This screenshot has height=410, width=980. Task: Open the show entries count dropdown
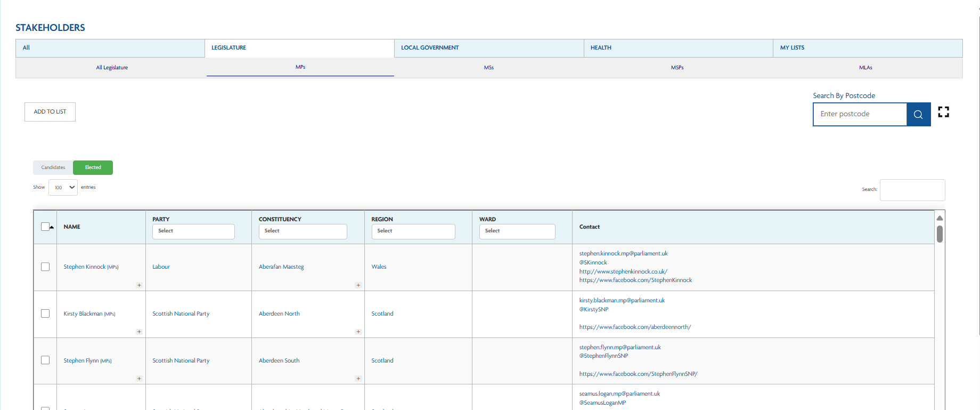(x=63, y=188)
